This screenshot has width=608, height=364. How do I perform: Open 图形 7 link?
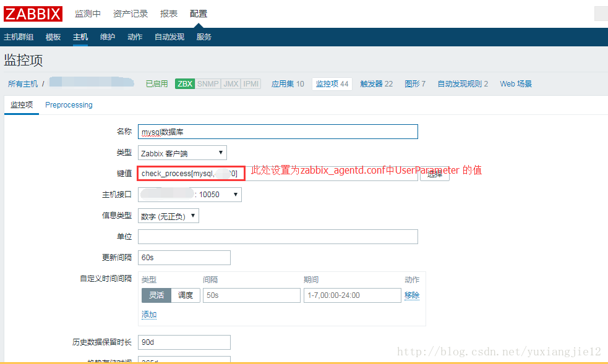[415, 83]
